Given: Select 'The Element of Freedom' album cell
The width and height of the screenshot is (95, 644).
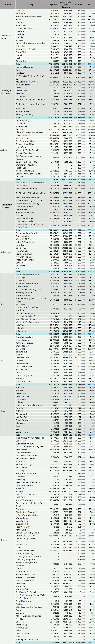Looking at the screenshot, I should [8, 206].
